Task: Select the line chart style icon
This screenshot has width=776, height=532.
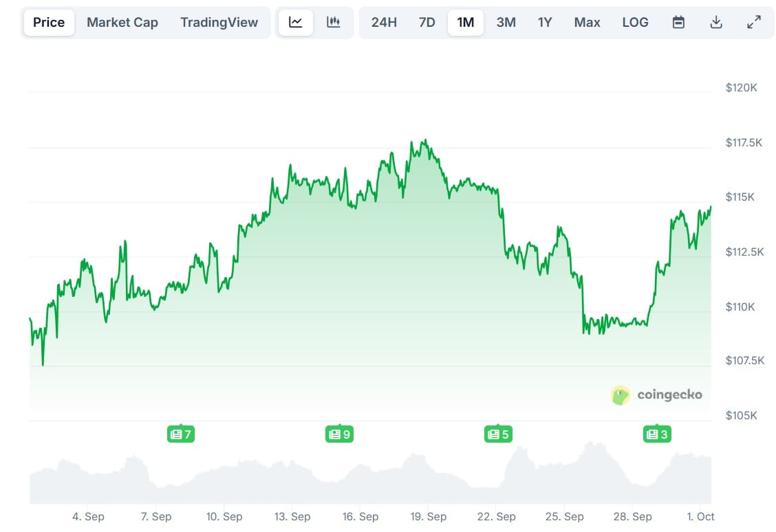Action: click(295, 21)
